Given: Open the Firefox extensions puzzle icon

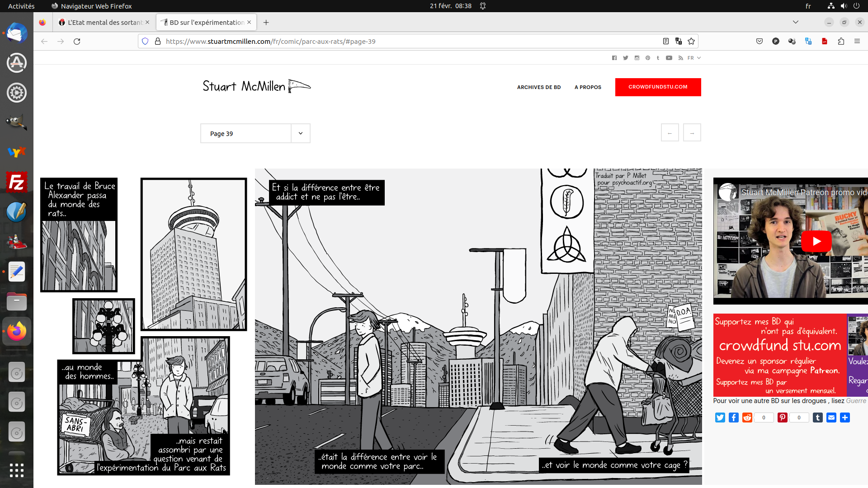Looking at the screenshot, I should pyautogui.click(x=841, y=41).
